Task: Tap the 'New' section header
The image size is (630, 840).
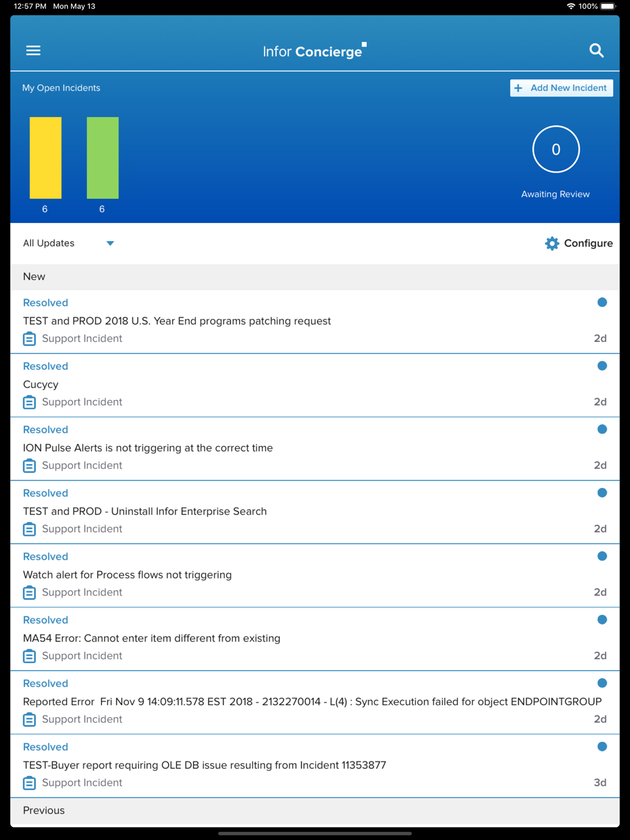Action: [315, 277]
